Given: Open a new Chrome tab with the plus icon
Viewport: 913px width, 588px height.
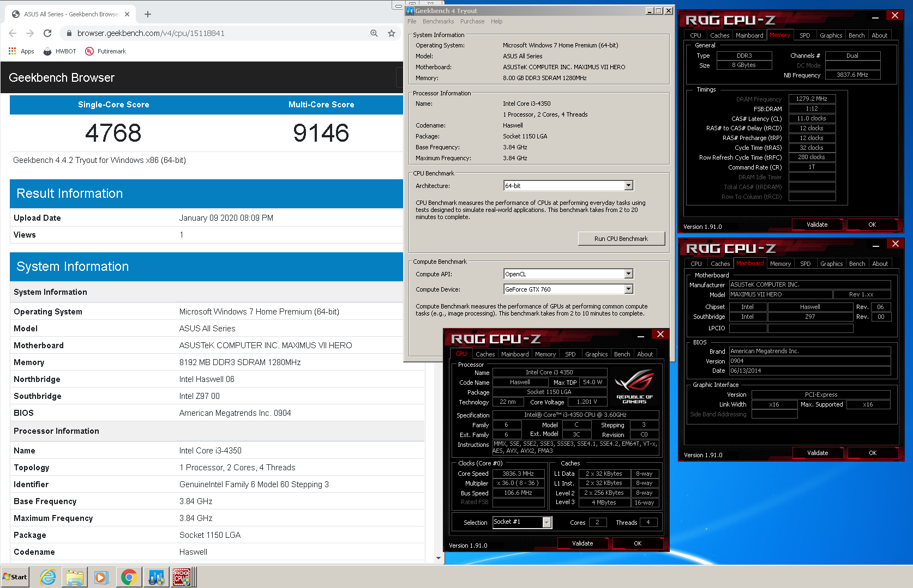Looking at the screenshot, I should [148, 14].
